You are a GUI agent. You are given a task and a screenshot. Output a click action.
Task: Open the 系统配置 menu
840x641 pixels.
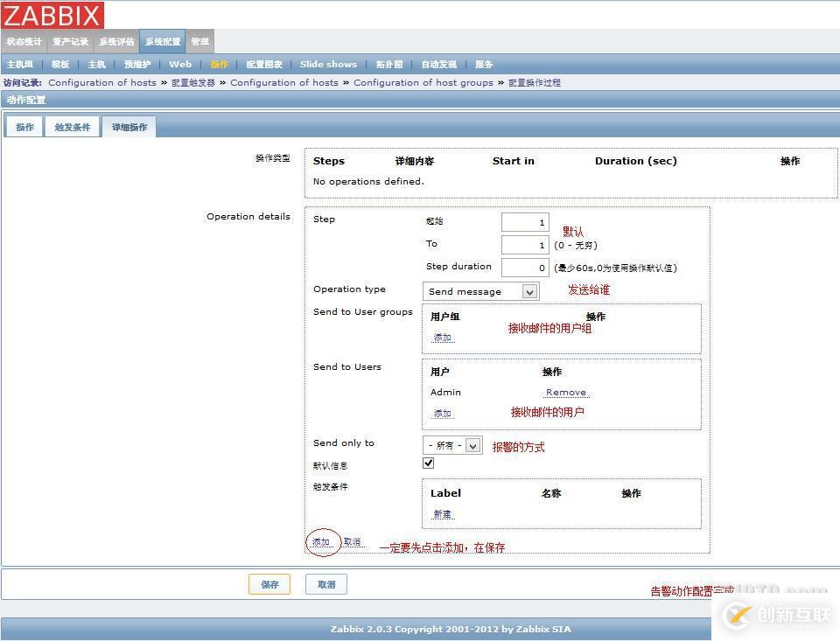pyautogui.click(x=162, y=41)
